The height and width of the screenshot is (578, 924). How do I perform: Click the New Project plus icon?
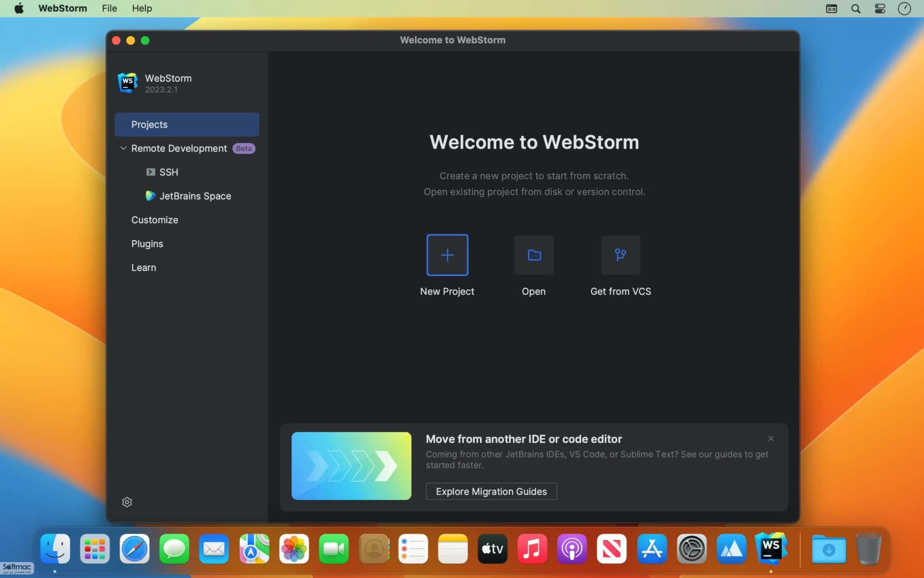pos(447,255)
